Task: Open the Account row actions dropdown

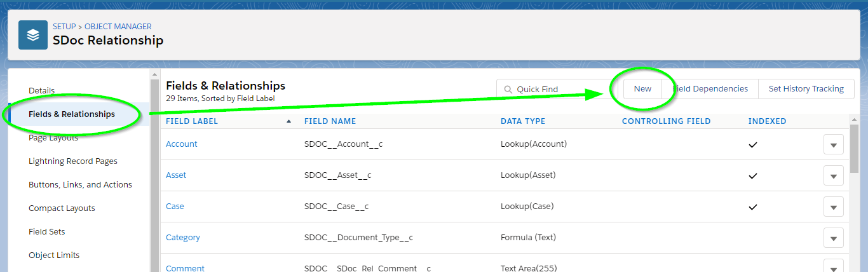Action: click(833, 145)
